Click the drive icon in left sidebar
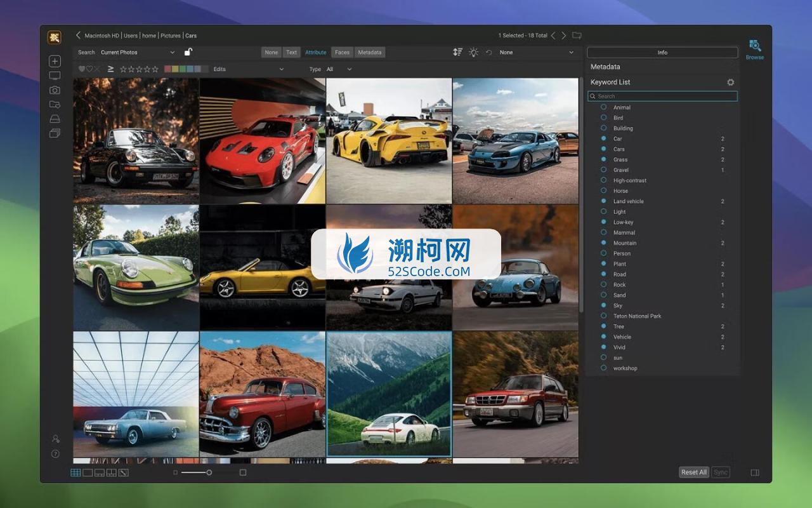Image resolution: width=812 pixels, height=508 pixels. point(55,119)
